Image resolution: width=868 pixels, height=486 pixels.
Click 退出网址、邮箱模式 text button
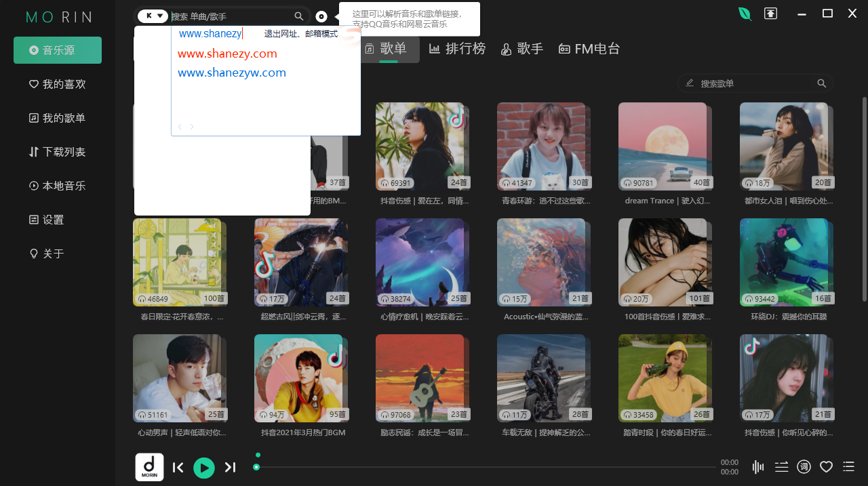301,33
